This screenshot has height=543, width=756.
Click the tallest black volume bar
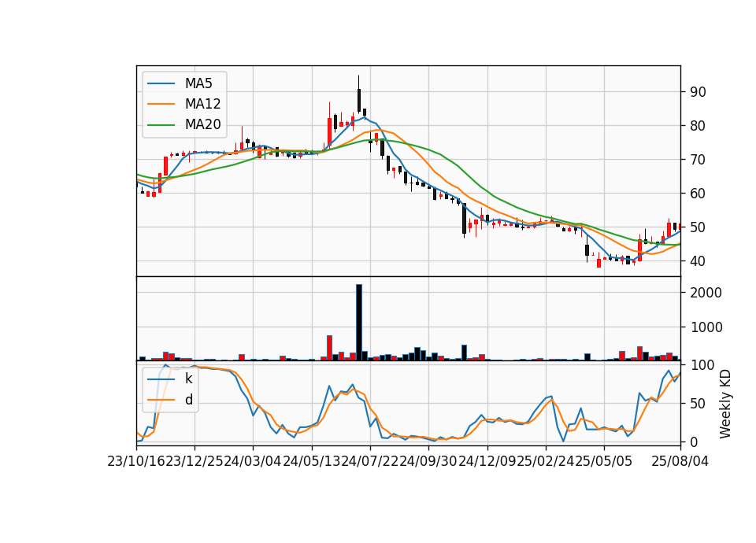[x=359, y=323]
